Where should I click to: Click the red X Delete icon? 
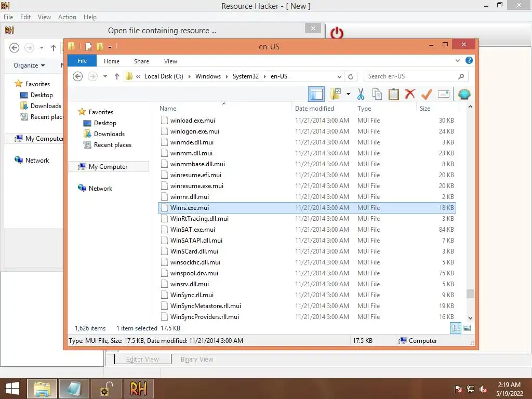(x=410, y=94)
